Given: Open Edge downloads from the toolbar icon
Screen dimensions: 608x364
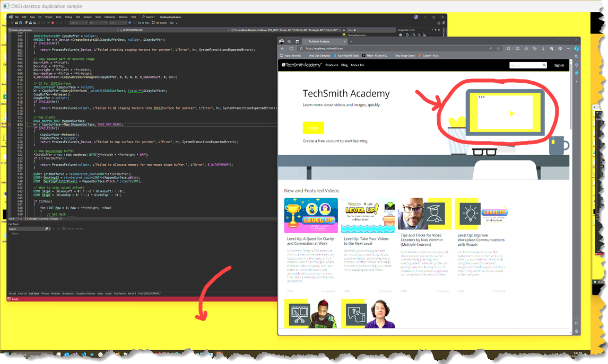Looking at the screenshot, I should click(x=543, y=48).
